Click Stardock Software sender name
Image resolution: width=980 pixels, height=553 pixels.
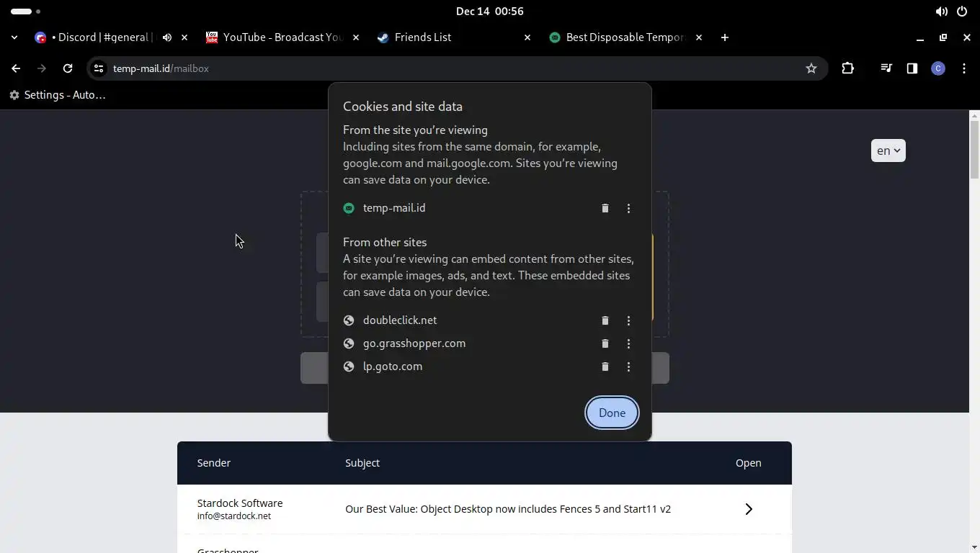click(x=240, y=503)
